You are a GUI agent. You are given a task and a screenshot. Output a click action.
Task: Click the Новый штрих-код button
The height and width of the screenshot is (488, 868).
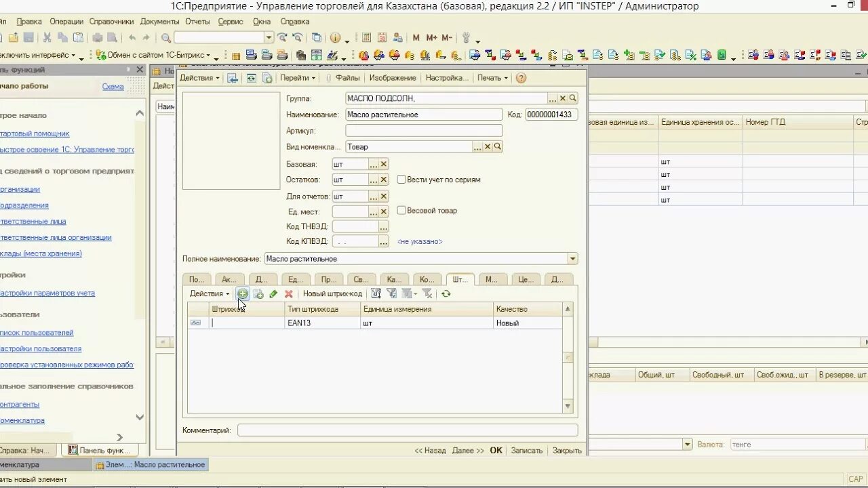(x=332, y=293)
